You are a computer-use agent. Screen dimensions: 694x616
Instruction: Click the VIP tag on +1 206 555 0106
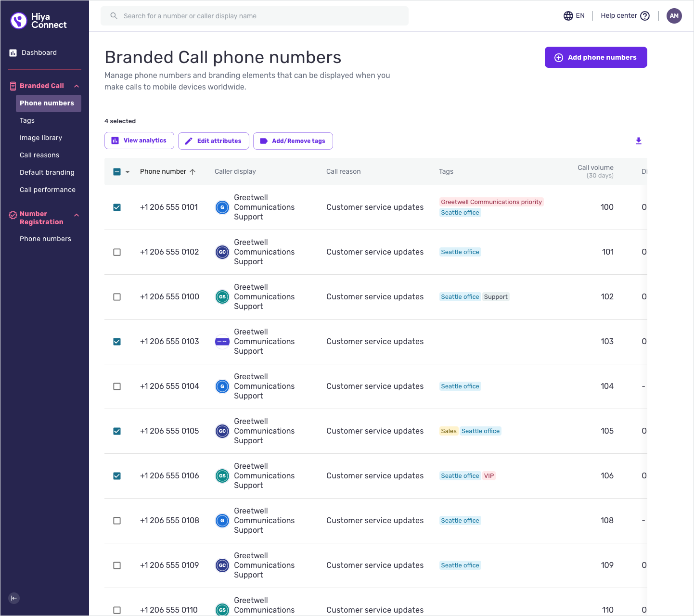[x=489, y=476]
